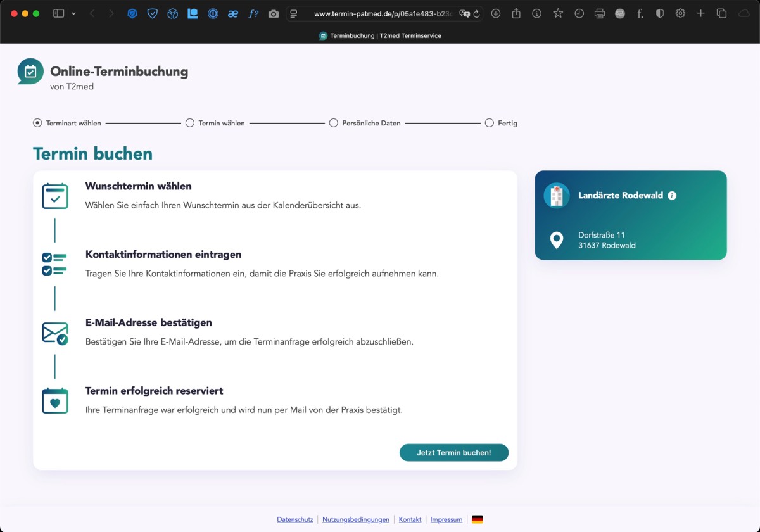Open the Datenschutz link

point(295,519)
